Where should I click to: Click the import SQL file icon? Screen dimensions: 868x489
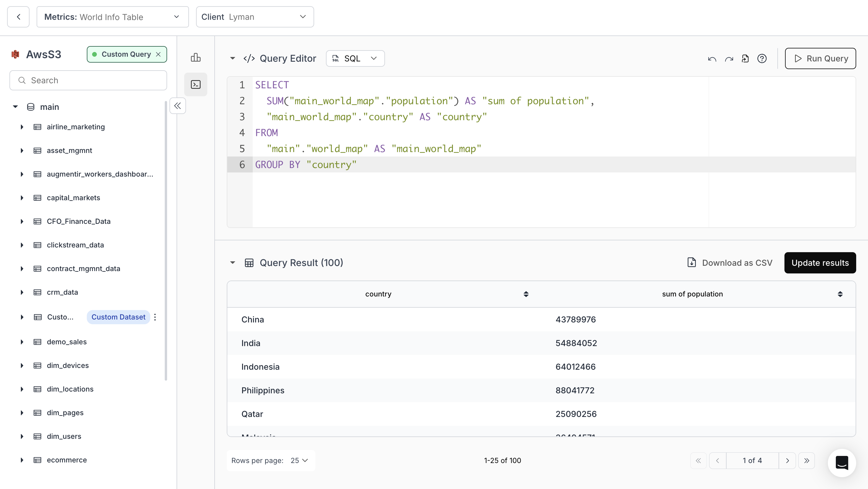point(745,59)
